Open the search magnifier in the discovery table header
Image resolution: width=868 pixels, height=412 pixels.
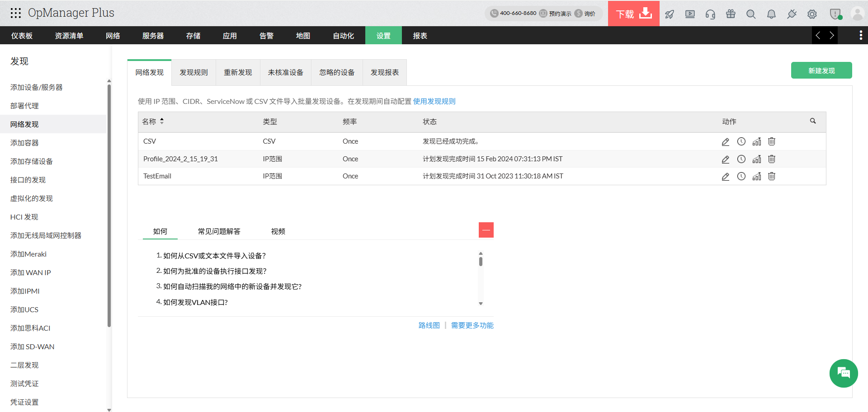pos(813,121)
